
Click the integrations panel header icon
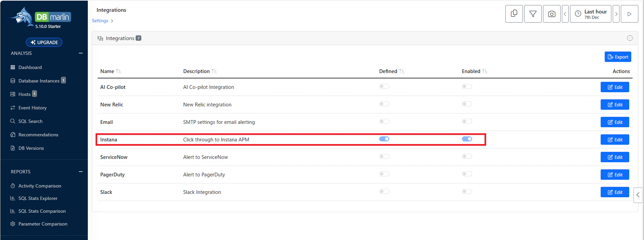click(100, 38)
